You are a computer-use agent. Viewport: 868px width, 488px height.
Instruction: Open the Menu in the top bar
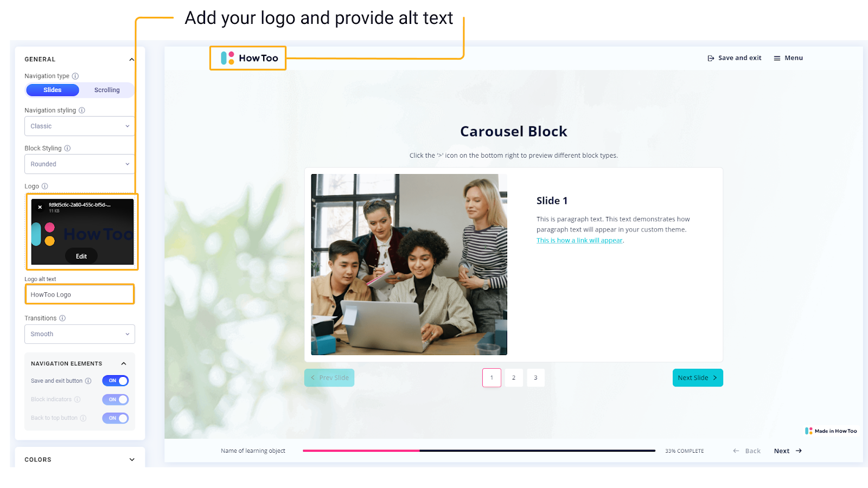click(788, 58)
